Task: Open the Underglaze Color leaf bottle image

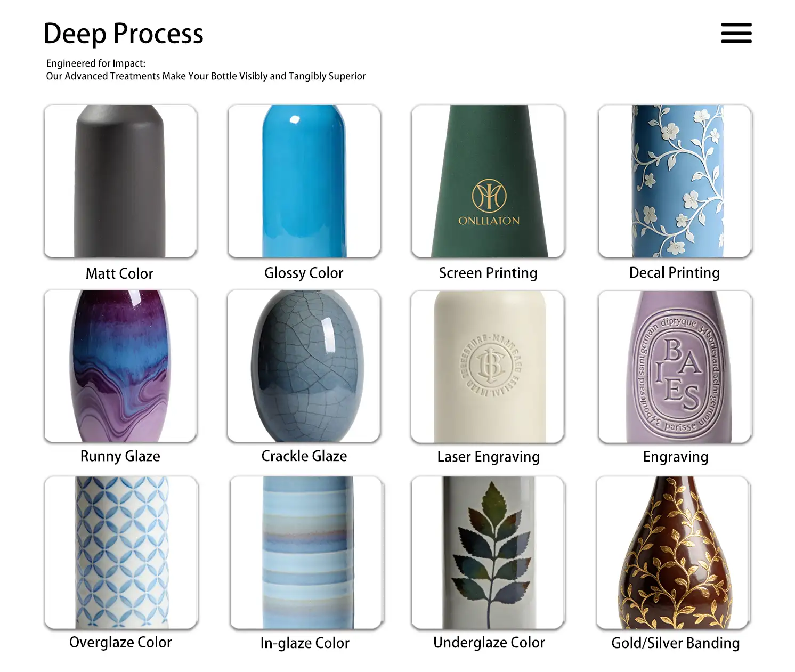Action: [x=488, y=553]
